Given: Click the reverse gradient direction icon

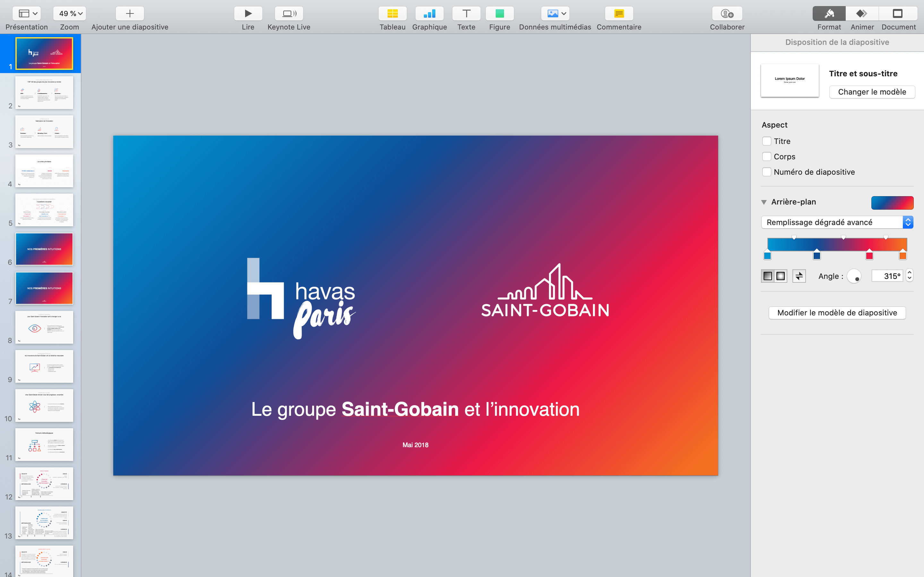Looking at the screenshot, I should pos(799,276).
